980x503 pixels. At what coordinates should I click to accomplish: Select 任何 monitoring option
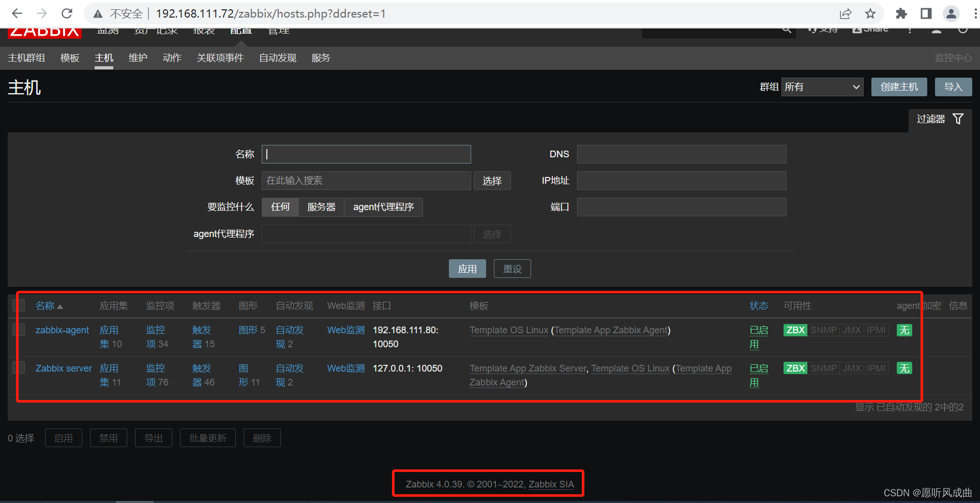pos(280,207)
